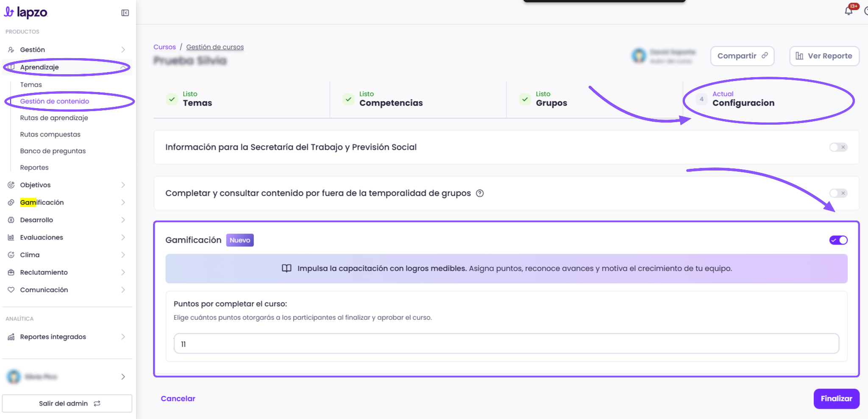Click the Evaluaciones chart icon
This screenshot has height=419, width=868.
click(11, 237)
